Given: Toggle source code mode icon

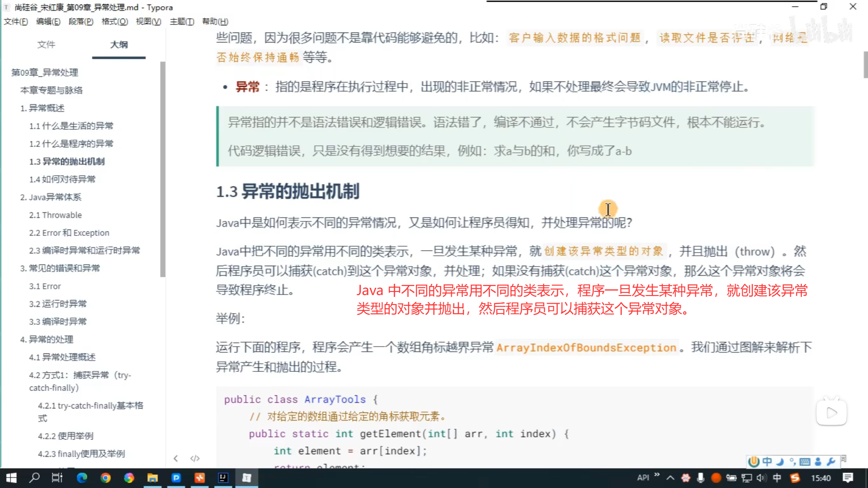Looking at the screenshot, I should (195, 458).
